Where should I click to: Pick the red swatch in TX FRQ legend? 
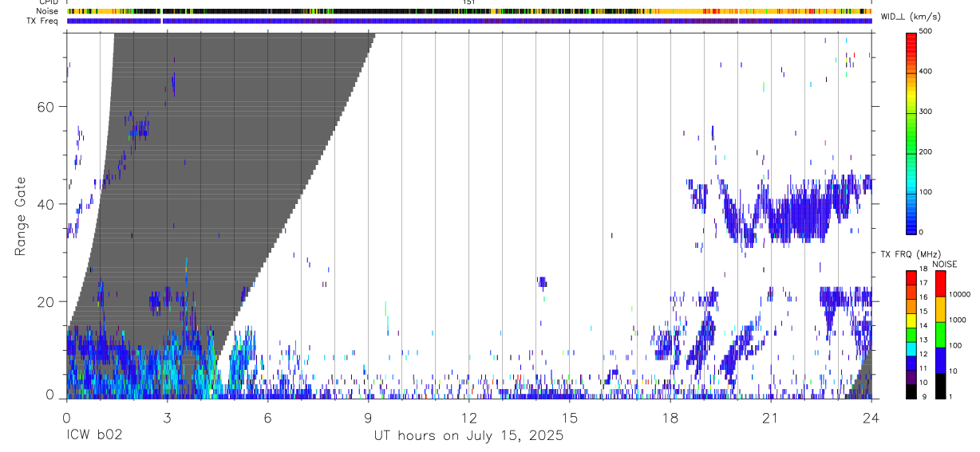(911, 277)
